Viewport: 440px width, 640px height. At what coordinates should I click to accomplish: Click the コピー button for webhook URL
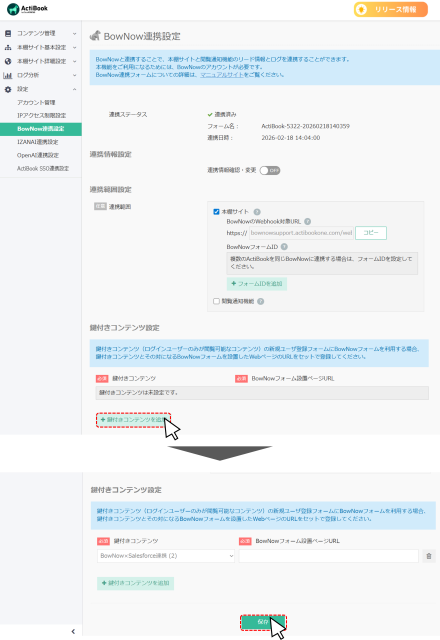pyautogui.click(x=371, y=233)
